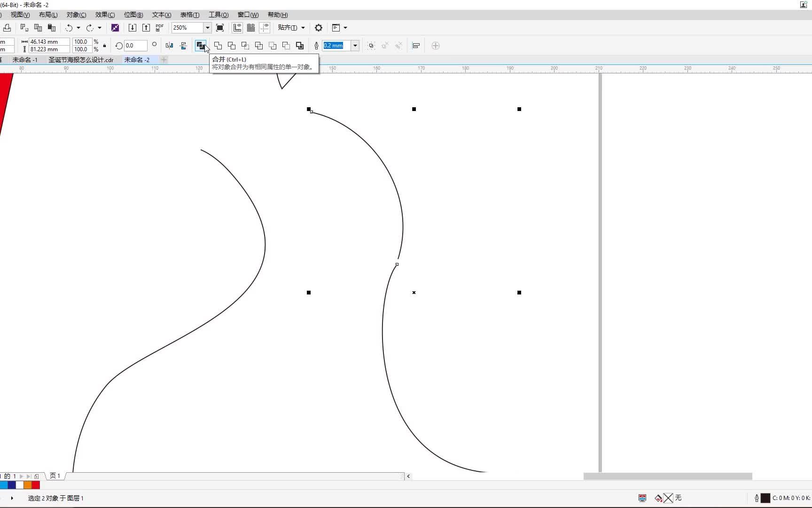Expand the zoom level dropdown

207,28
